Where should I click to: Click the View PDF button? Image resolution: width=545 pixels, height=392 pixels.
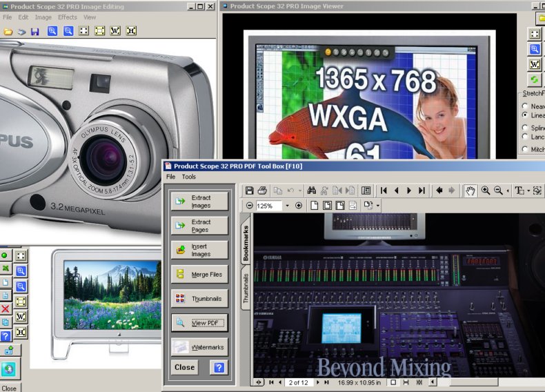coord(199,323)
